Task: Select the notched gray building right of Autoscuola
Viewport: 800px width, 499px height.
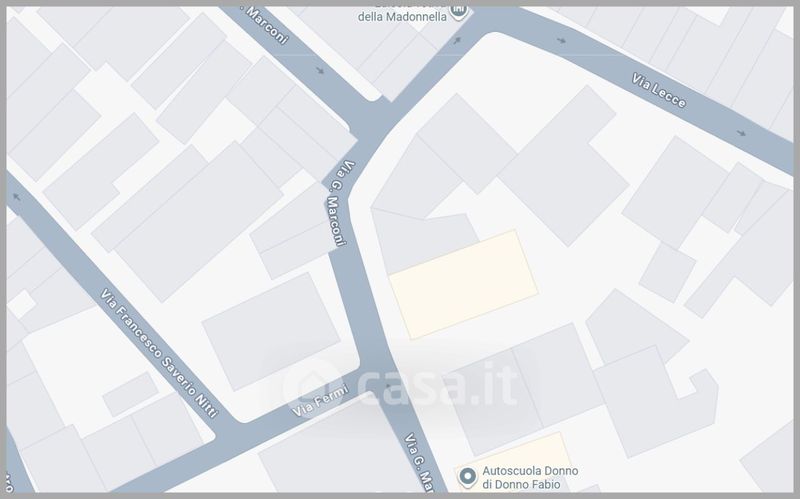Action: click(656, 402)
